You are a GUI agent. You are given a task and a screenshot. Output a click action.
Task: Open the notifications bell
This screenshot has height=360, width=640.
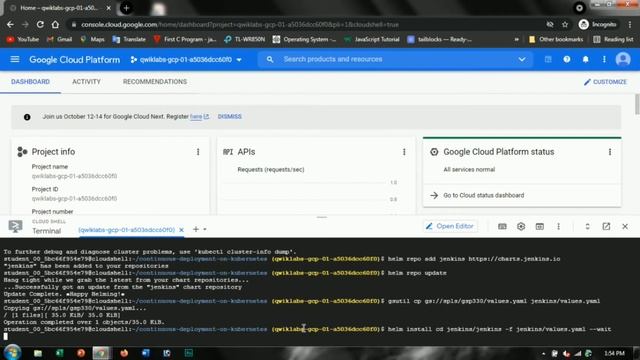click(585, 60)
